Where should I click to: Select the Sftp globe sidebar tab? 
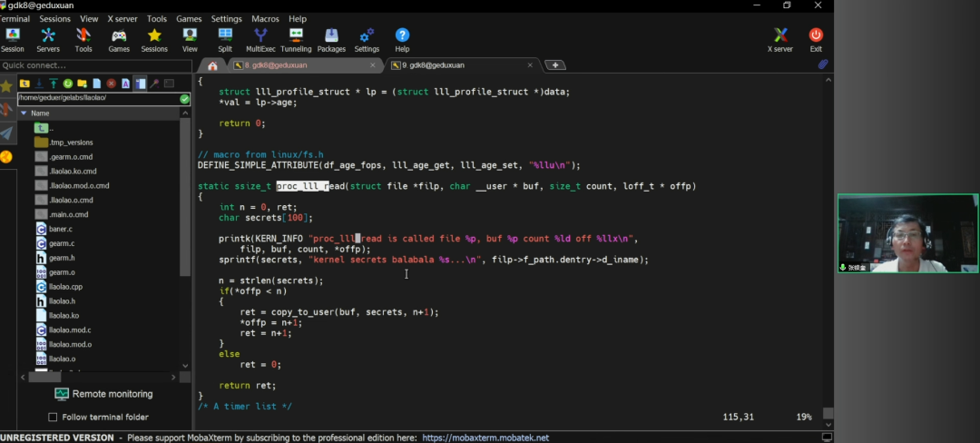point(6,157)
